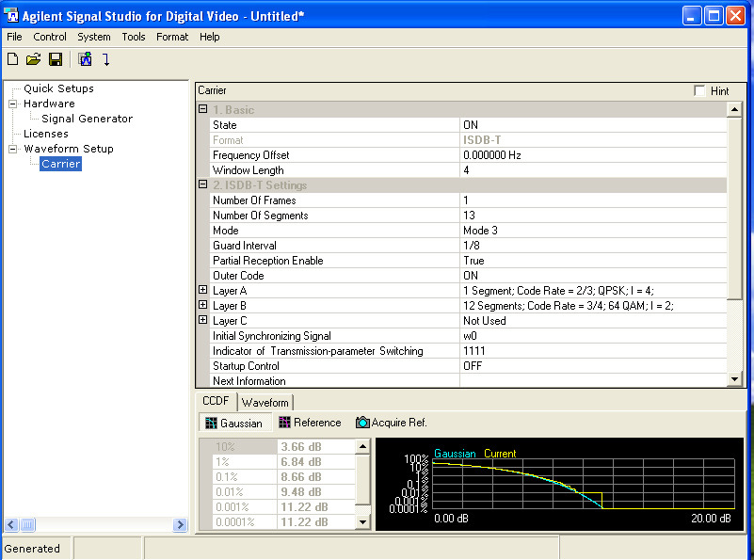Expand the Layer A row
Viewport: 754px width, 560px height.
click(203, 290)
